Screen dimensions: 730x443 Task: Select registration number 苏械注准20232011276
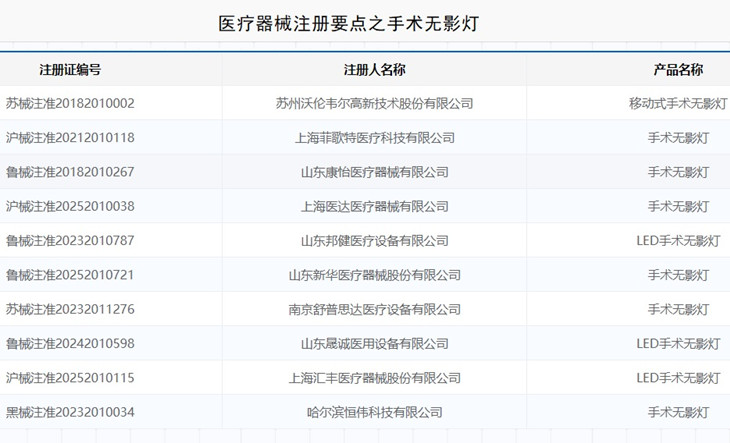point(70,309)
